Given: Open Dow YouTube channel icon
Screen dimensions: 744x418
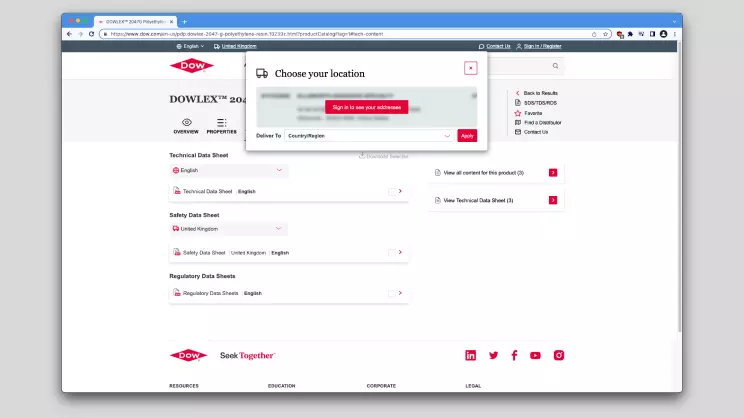Looking at the screenshot, I should coord(535,355).
